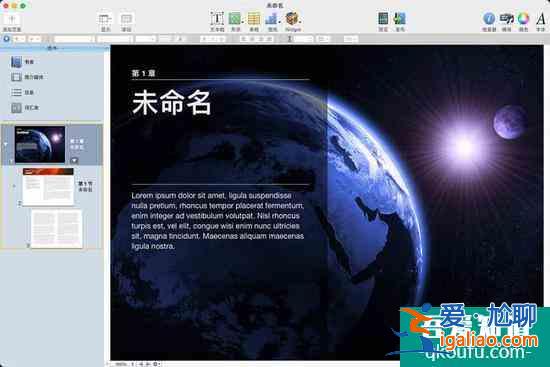550x367 pixels.
Task: Select the chapter 1 Earth thumbnail
Action: pos(40,144)
